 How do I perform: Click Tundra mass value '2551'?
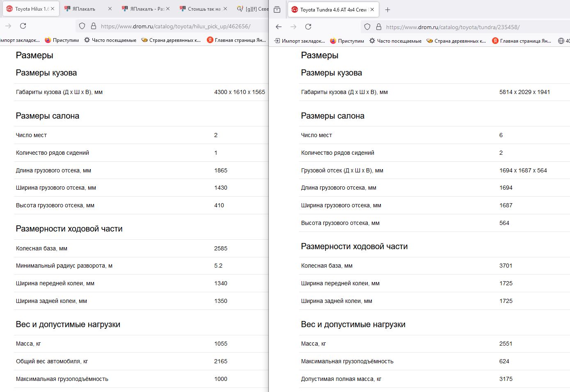click(x=506, y=344)
